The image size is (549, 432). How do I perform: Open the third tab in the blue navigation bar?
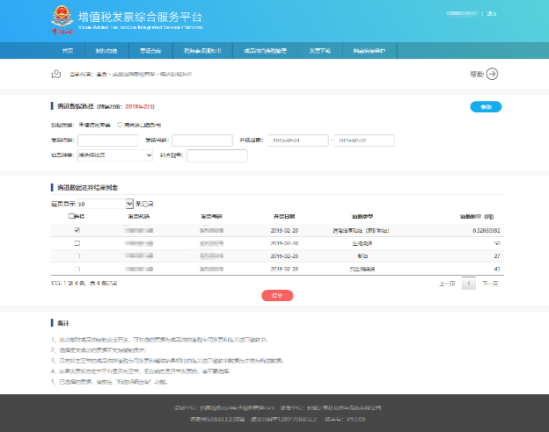[151, 51]
